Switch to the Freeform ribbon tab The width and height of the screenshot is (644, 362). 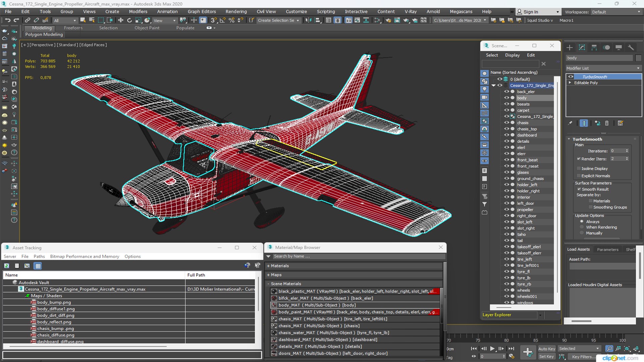pyautogui.click(x=73, y=28)
